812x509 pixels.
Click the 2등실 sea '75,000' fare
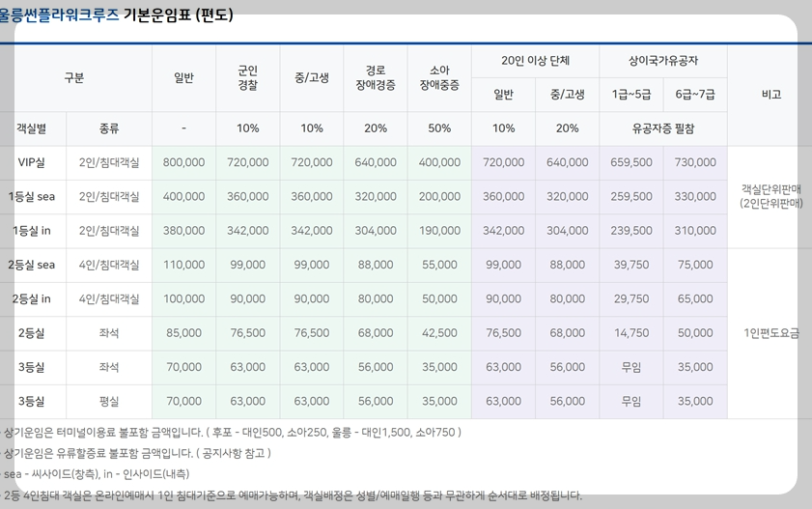[x=695, y=265]
